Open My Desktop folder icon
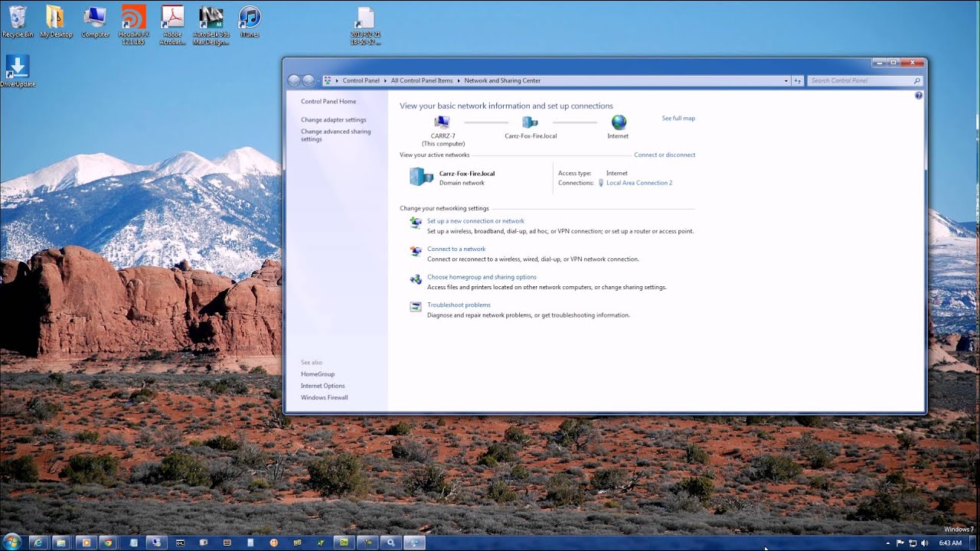 pos(56,21)
